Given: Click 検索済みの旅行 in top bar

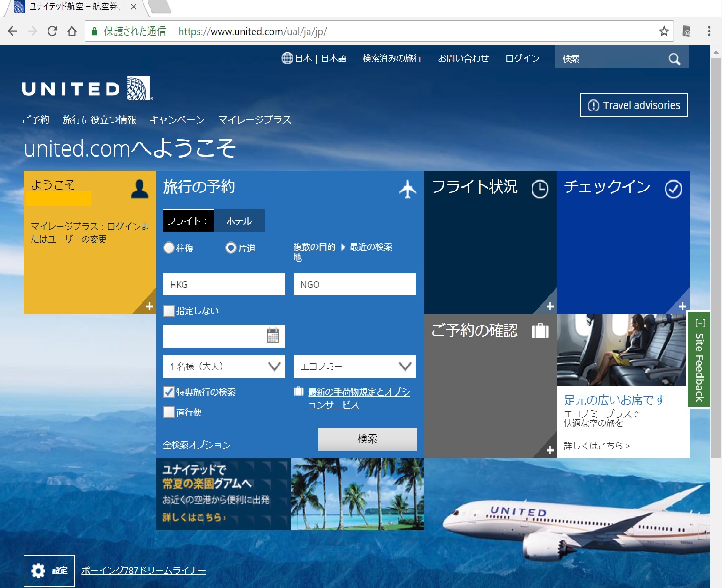Looking at the screenshot, I should [392, 58].
